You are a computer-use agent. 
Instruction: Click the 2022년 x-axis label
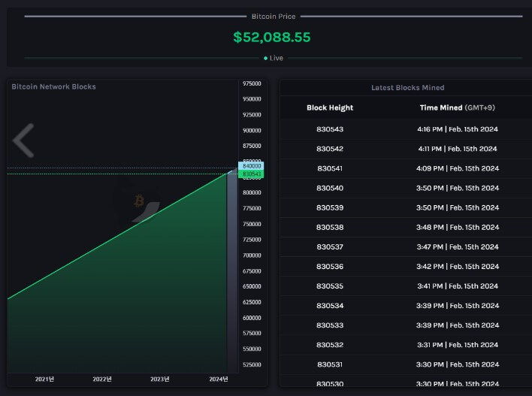tap(102, 379)
